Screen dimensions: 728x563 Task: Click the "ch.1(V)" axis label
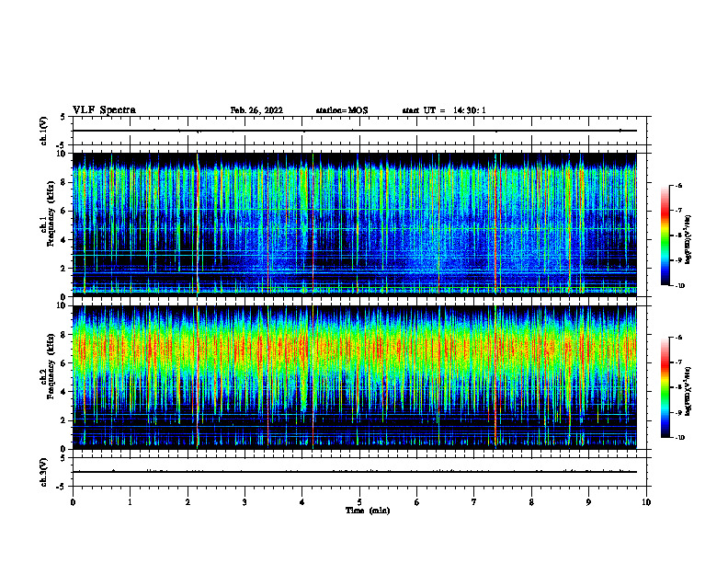[44, 131]
